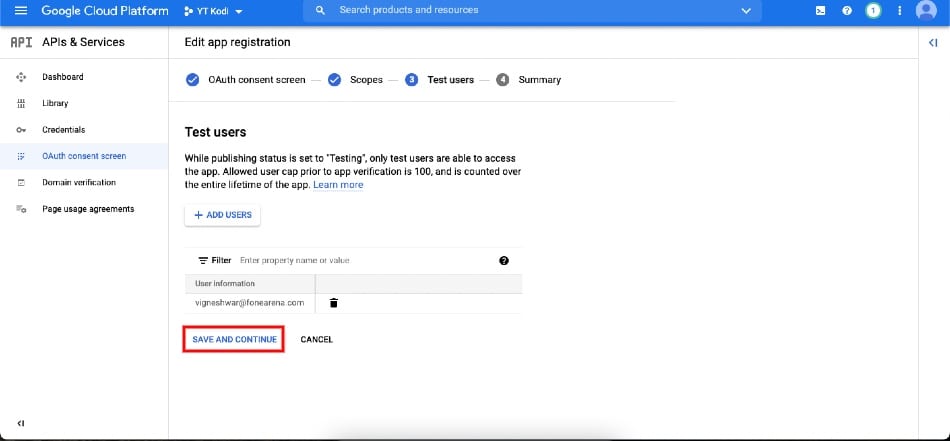Click the OAuth consent screen step checkmark
Image resolution: width=950 pixels, height=441 pixels.
pyautogui.click(x=193, y=80)
